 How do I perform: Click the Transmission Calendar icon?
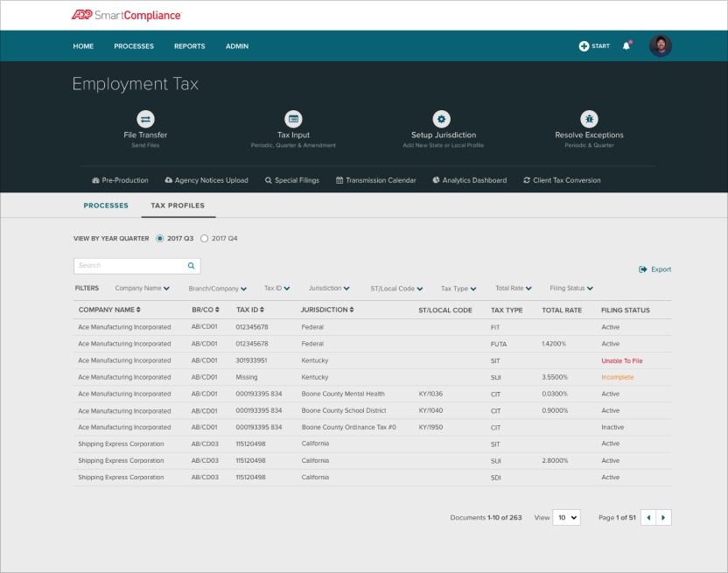pyautogui.click(x=339, y=180)
